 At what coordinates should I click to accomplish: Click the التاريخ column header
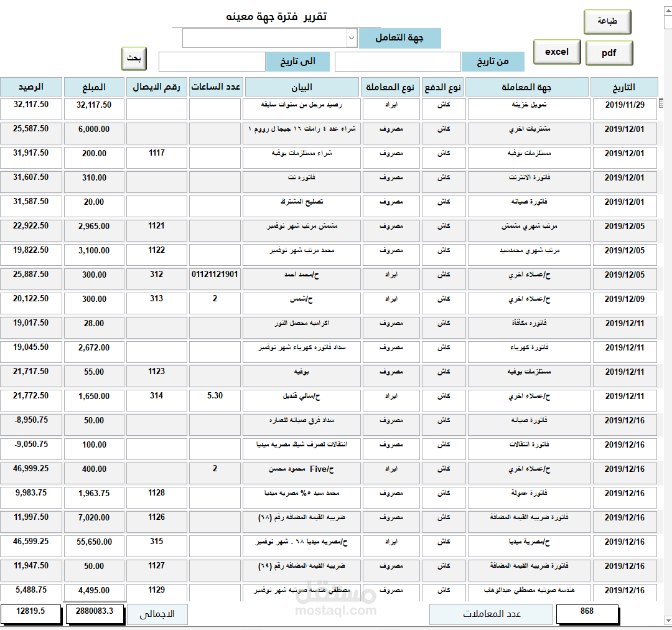(624, 87)
